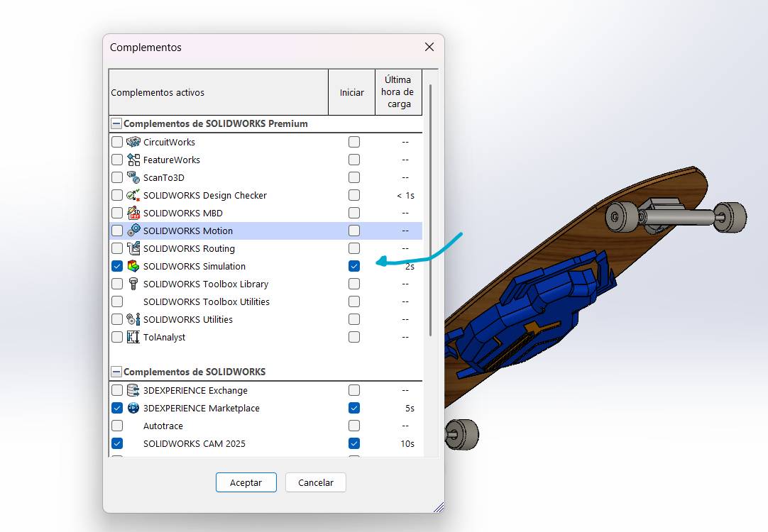Select Autotrace row label
This screenshot has width=768, height=532.
point(163,426)
